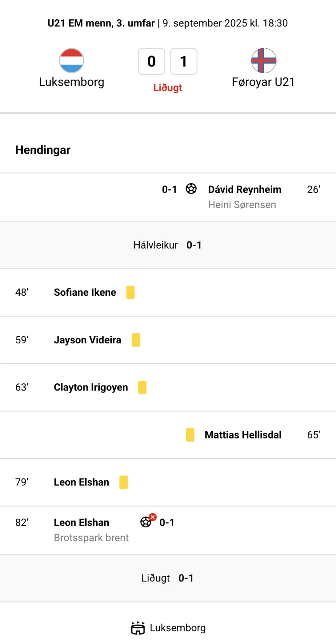This screenshot has height=644, width=336.
Task: Select player Dávid Reynheim
Action: pos(245,190)
